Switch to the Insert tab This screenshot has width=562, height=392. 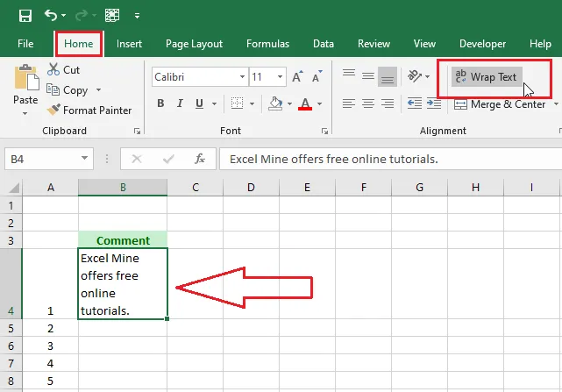tap(129, 44)
